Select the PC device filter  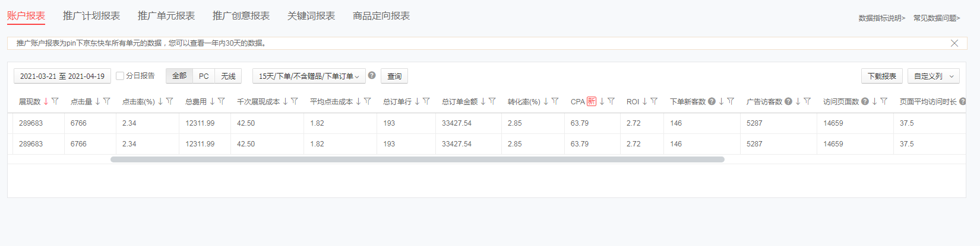coord(204,76)
